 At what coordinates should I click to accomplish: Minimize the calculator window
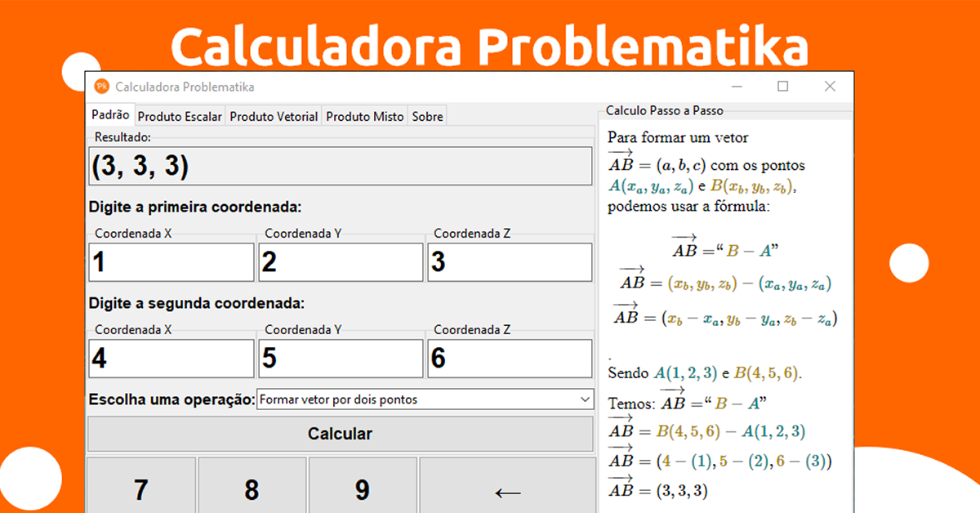click(x=736, y=87)
